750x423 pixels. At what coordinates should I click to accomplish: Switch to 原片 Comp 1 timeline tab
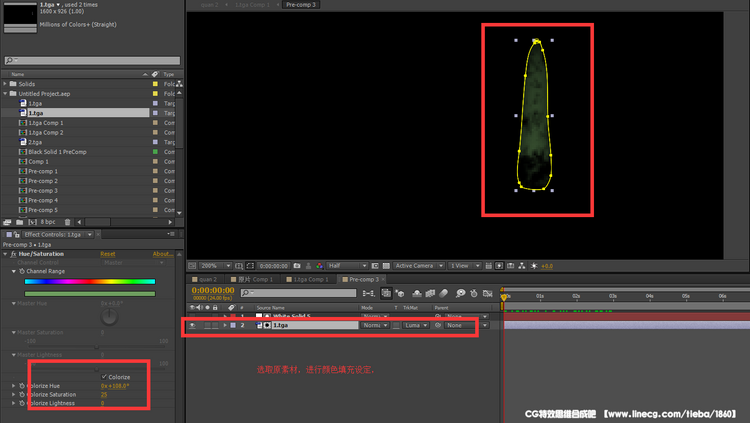coord(252,279)
